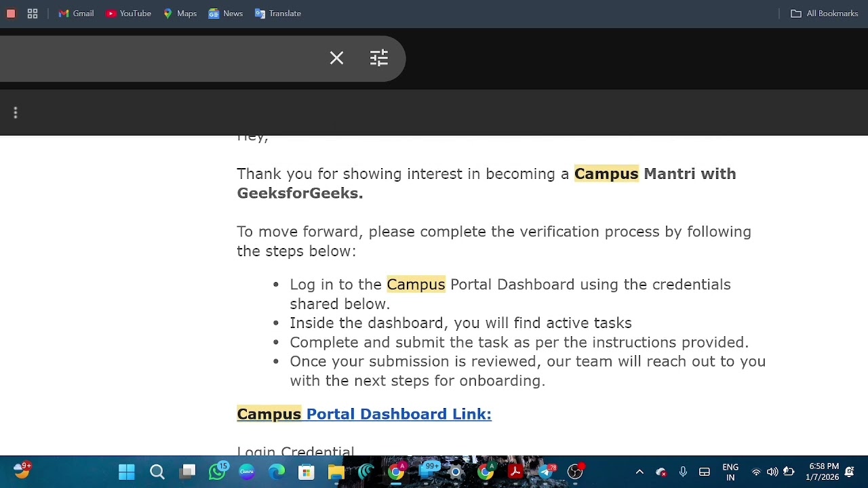868x488 pixels.
Task: Open the three-dot more menu
Action: [x=15, y=113]
